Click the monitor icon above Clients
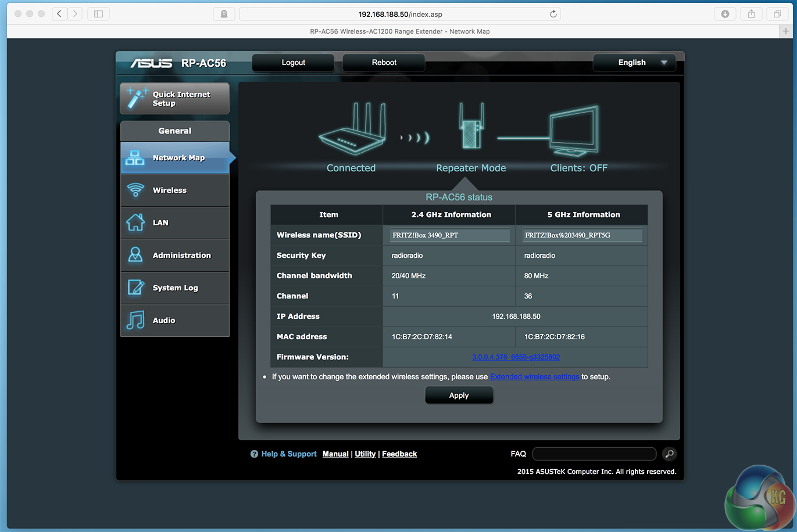 point(574,131)
